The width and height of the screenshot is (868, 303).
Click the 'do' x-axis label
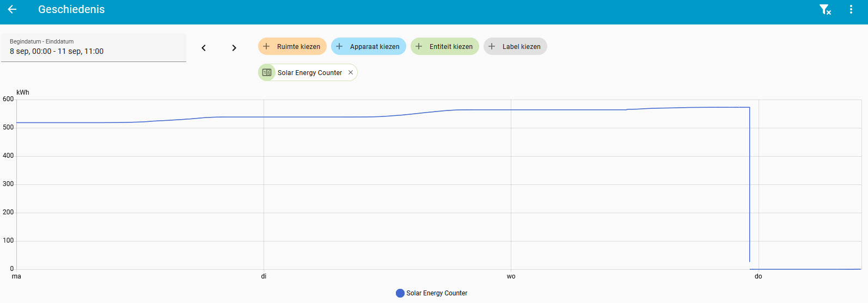(758, 276)
